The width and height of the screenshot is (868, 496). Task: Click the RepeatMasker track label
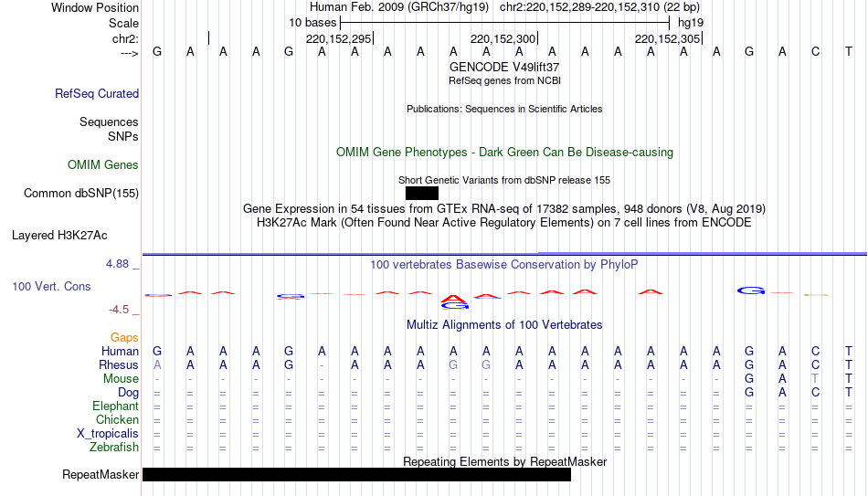pos(101,474)
